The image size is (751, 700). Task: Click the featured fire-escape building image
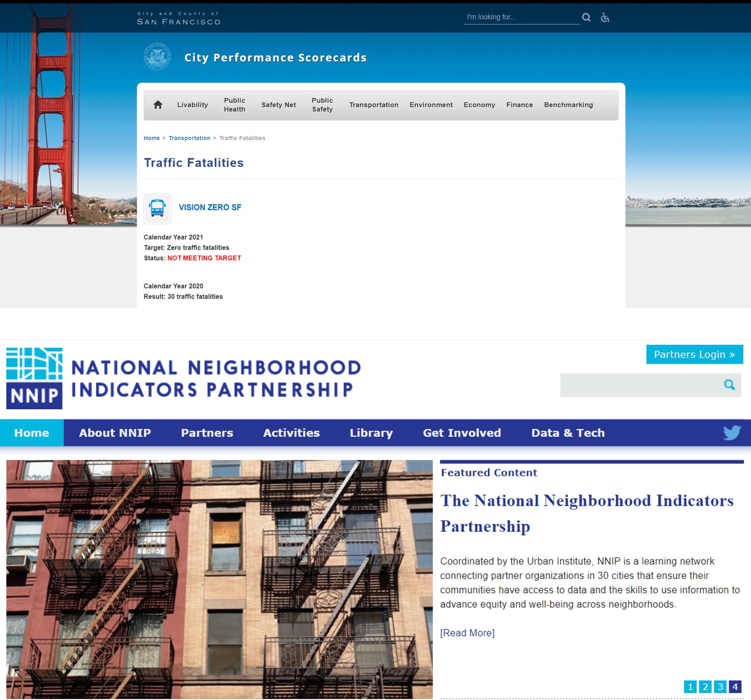219,579
